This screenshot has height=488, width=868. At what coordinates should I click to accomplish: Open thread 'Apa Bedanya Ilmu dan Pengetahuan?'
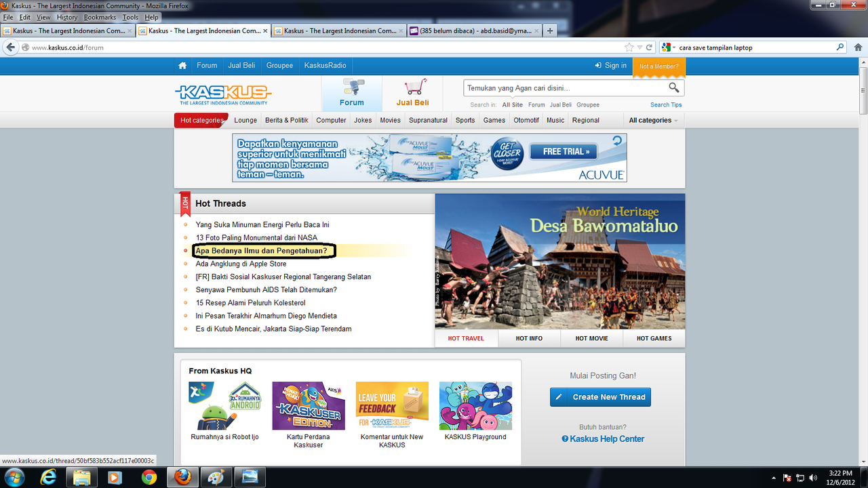pyautogui.click(x=261, y=251)
